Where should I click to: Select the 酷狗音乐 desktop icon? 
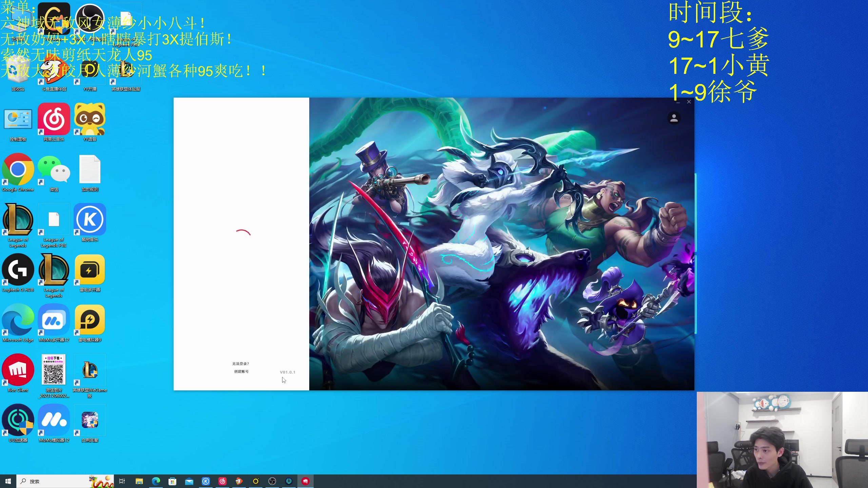(x=90, y=223)
